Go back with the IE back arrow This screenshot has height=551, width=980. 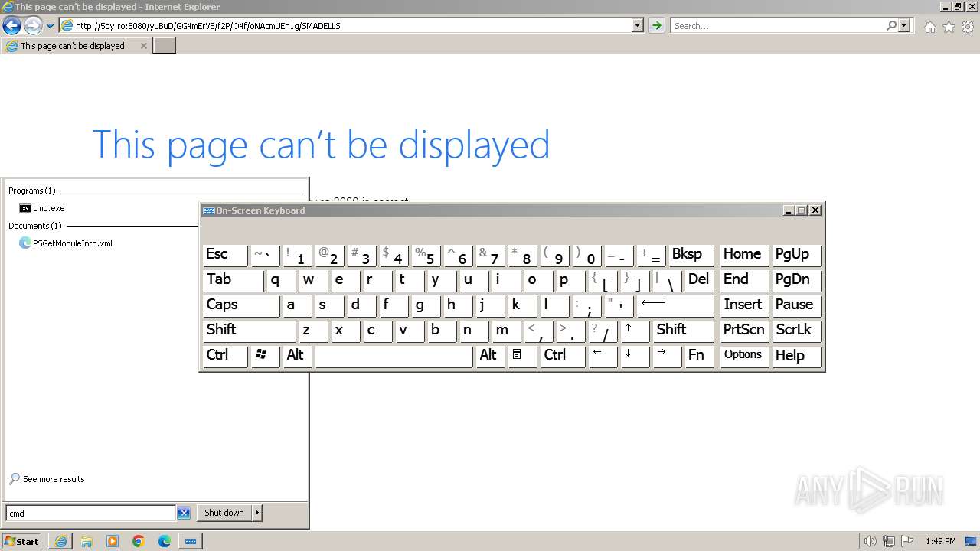point(11,25)
